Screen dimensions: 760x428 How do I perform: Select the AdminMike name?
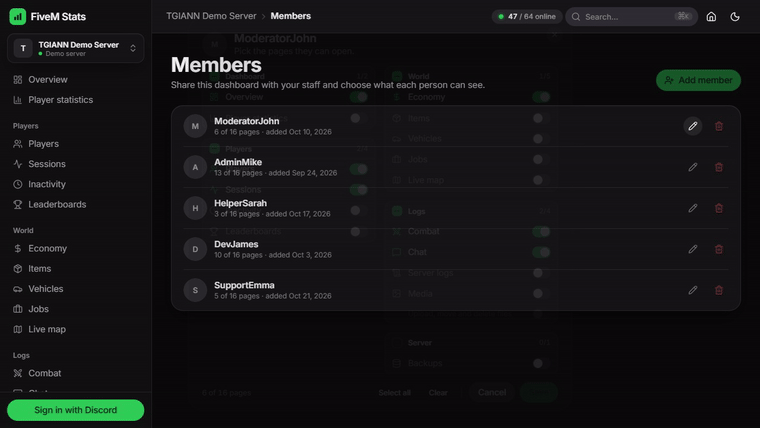tap(238, 162)
